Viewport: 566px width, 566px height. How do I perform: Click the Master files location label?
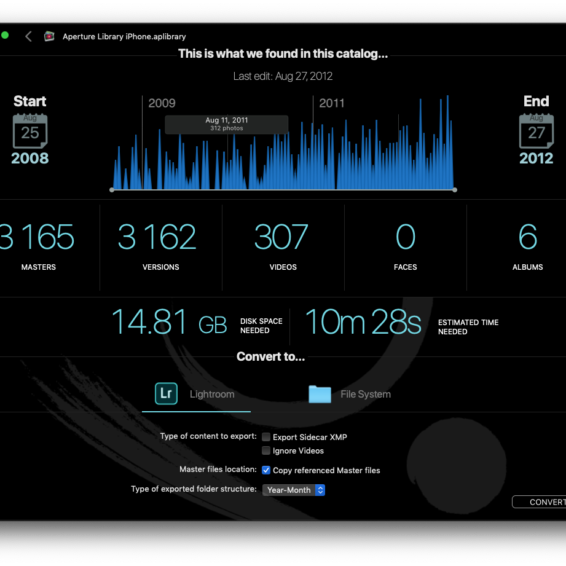(x=218, y=469)
